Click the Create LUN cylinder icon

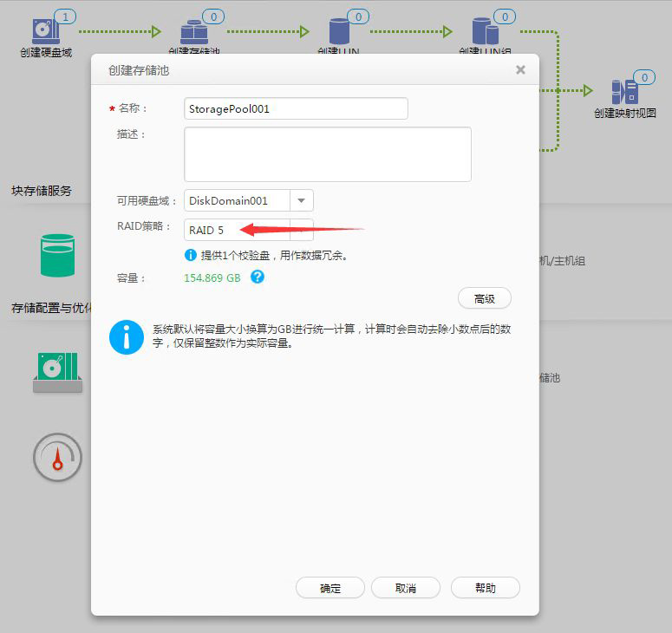click(339, 31)
